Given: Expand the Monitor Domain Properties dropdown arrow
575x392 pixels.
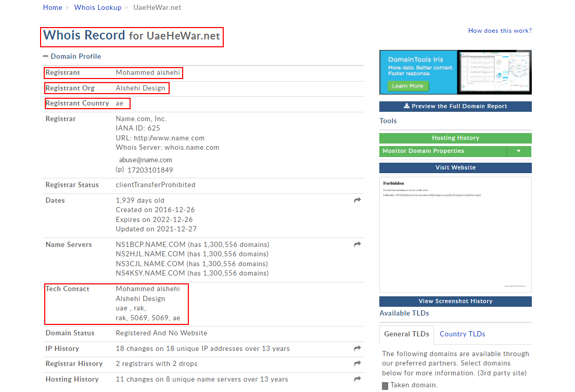Looking at the screenshot, I should 518,151.
